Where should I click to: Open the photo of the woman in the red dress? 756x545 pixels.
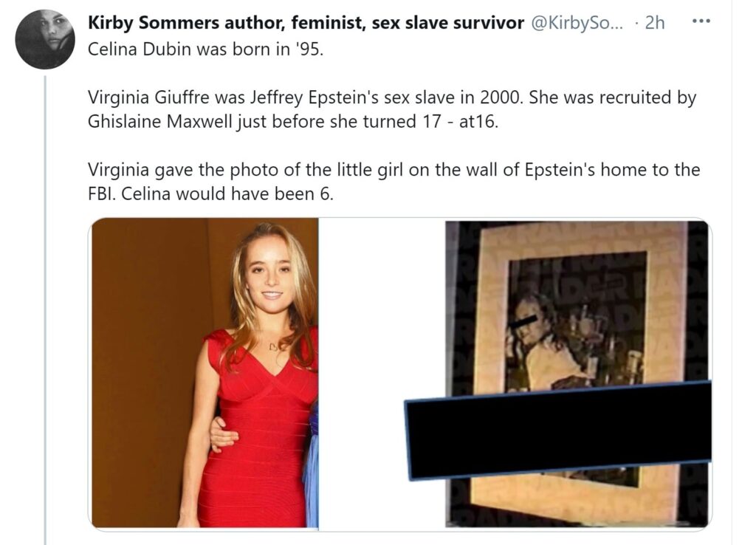[x=205, y=373]
